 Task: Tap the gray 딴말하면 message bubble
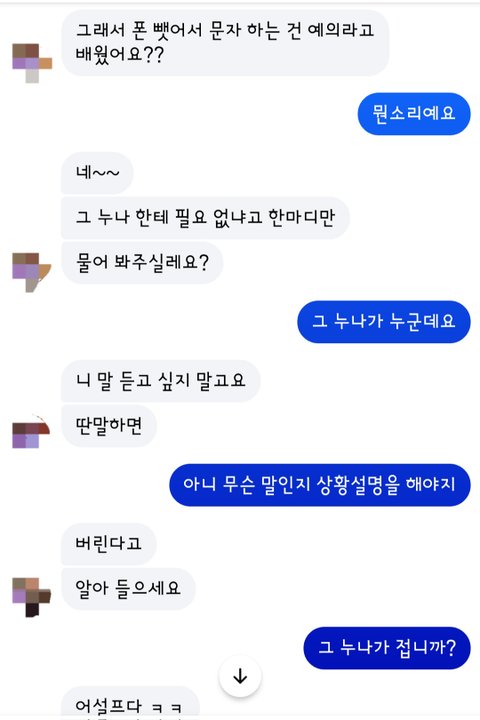(109, 426)
